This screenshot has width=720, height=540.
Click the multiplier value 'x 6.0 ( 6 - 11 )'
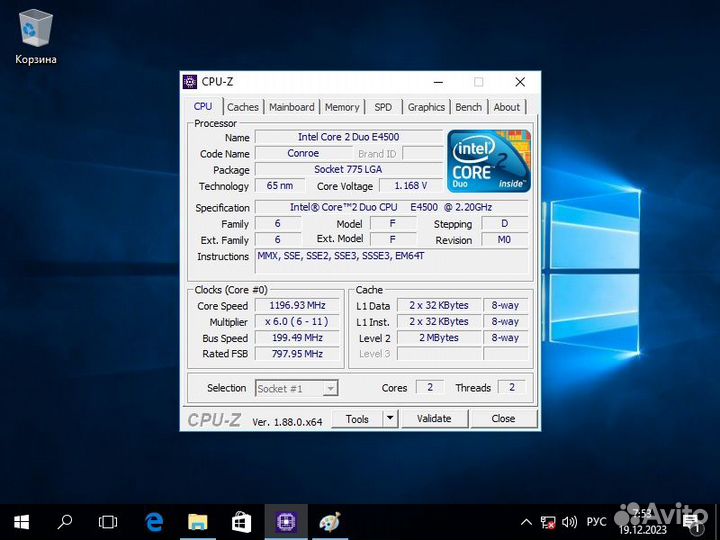coord(297,321)
